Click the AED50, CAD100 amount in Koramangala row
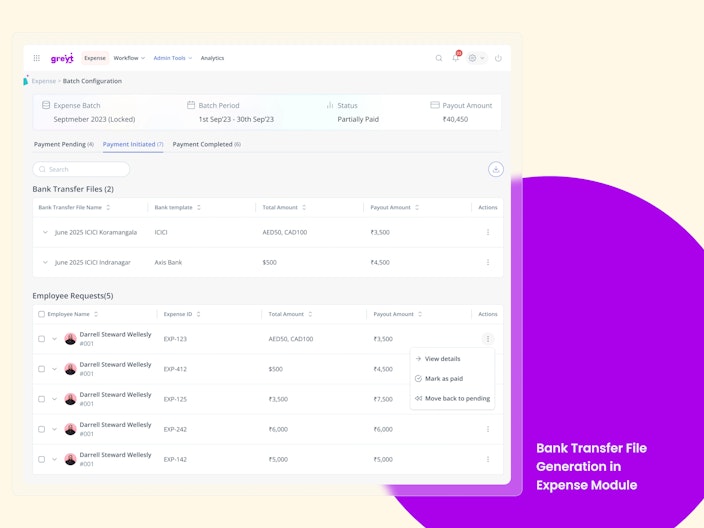The image size is (704, 528). coord(285,232)
